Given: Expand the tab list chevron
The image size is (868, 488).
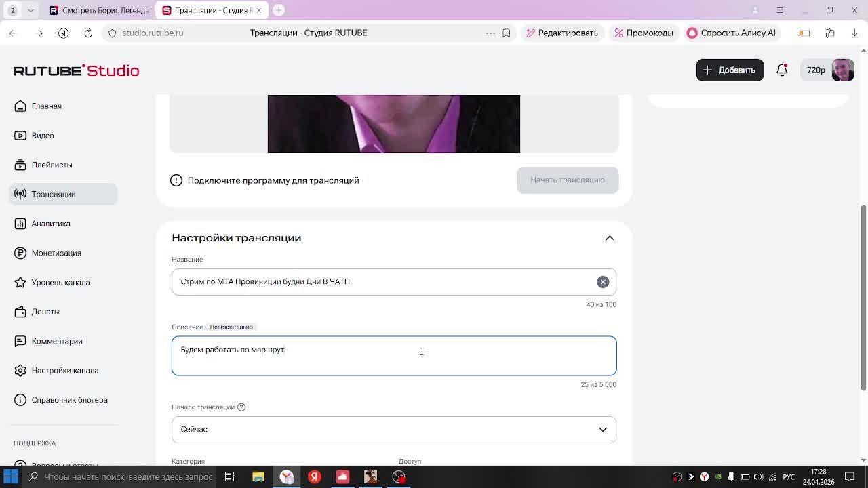Looking at the screenshot, I should pos(31,10).
